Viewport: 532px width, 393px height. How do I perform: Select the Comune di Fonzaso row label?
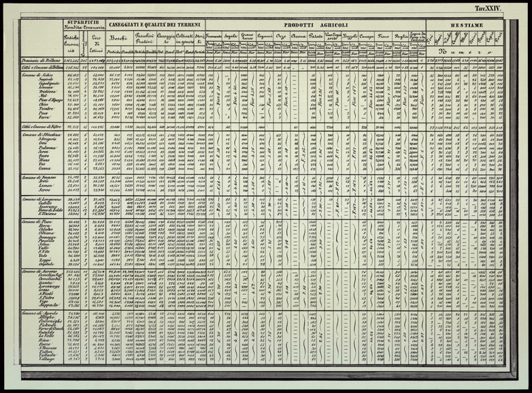(x=40, y=176)
